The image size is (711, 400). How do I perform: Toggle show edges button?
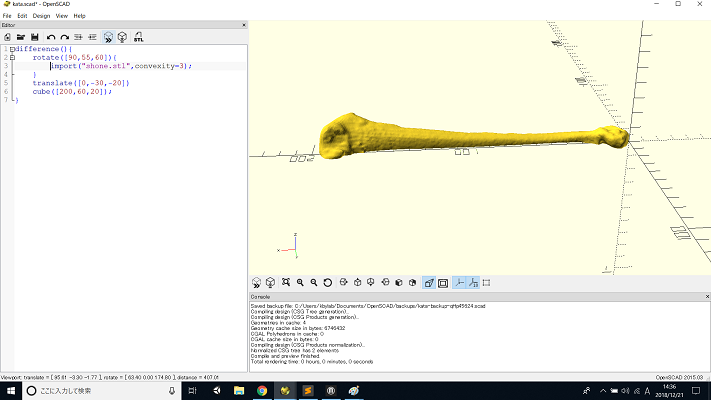(x=487, y=283)
